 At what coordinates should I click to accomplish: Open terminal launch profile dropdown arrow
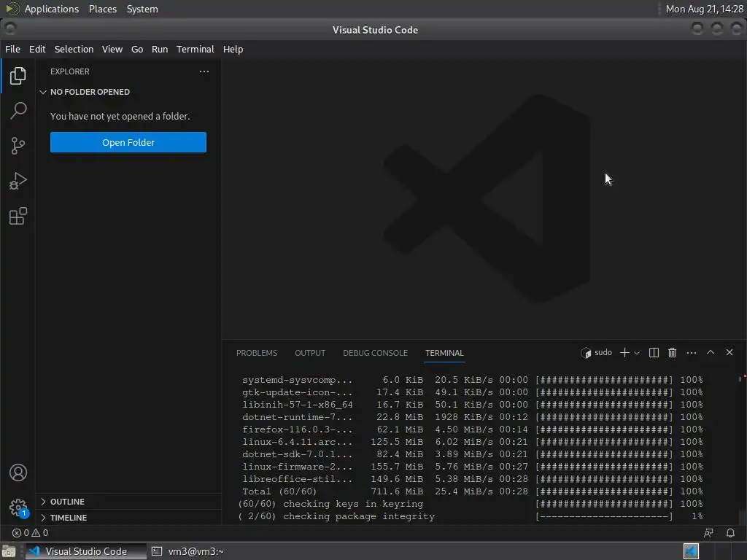click(x=637, y=353)
